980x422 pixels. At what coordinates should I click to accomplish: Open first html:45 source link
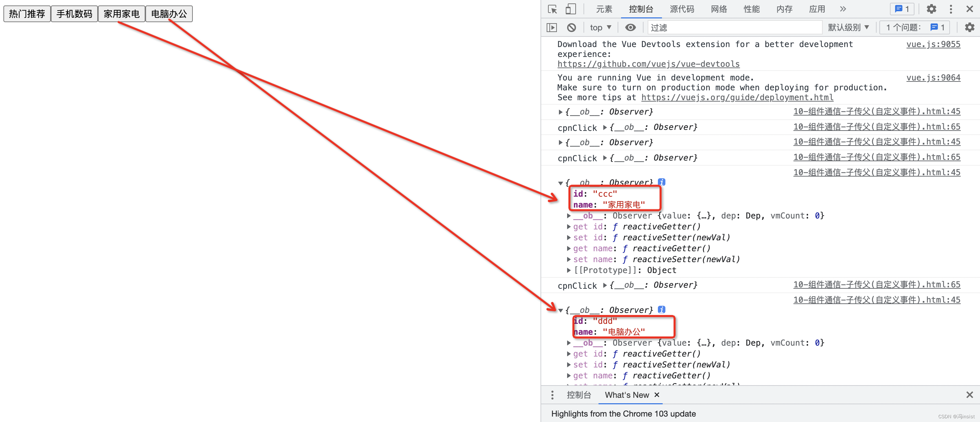point(877,111)
